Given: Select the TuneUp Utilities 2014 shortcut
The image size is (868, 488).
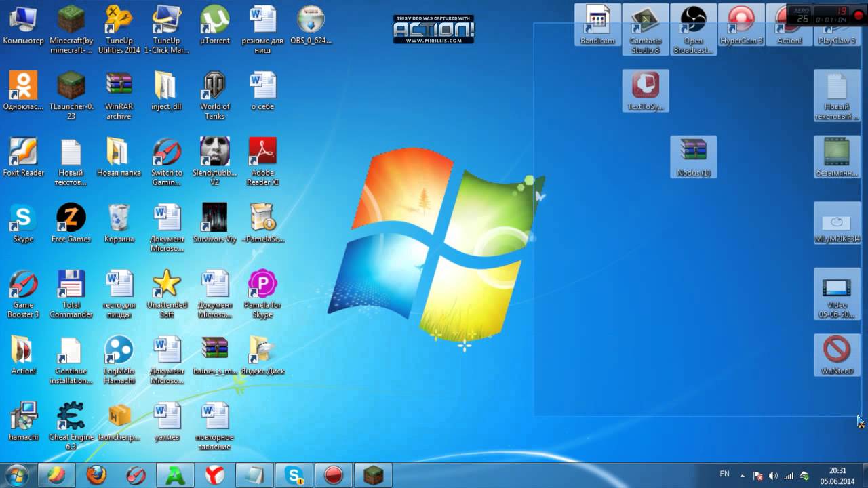Looking at the screenshot, I should pos(119,29).
